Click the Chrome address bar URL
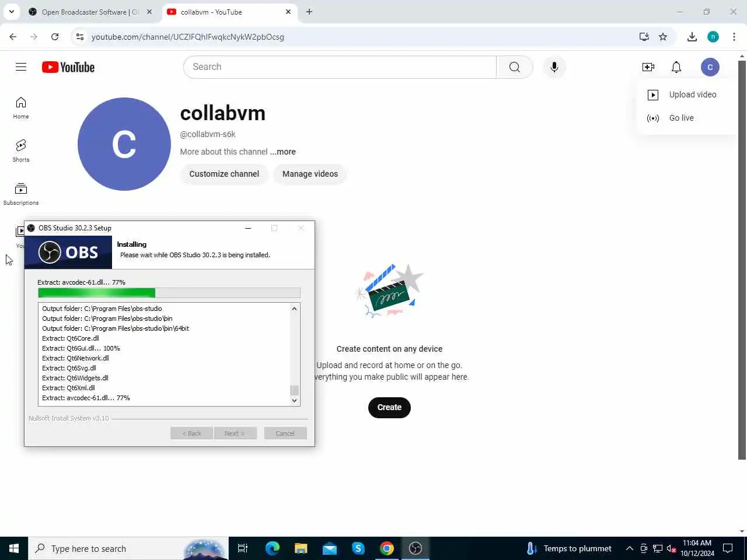Screen dimensions: 747x560 pyautogui.click(x=188, y=37)
